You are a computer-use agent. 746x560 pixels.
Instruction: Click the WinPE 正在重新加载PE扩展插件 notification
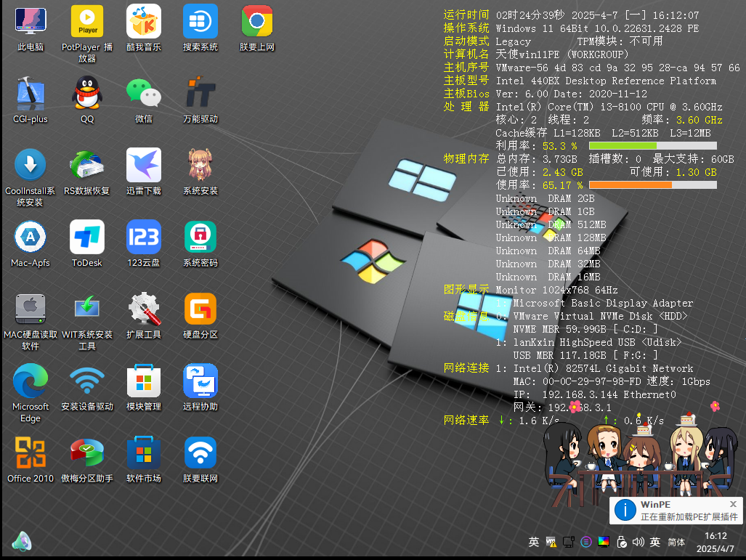[x=676, y=511]
